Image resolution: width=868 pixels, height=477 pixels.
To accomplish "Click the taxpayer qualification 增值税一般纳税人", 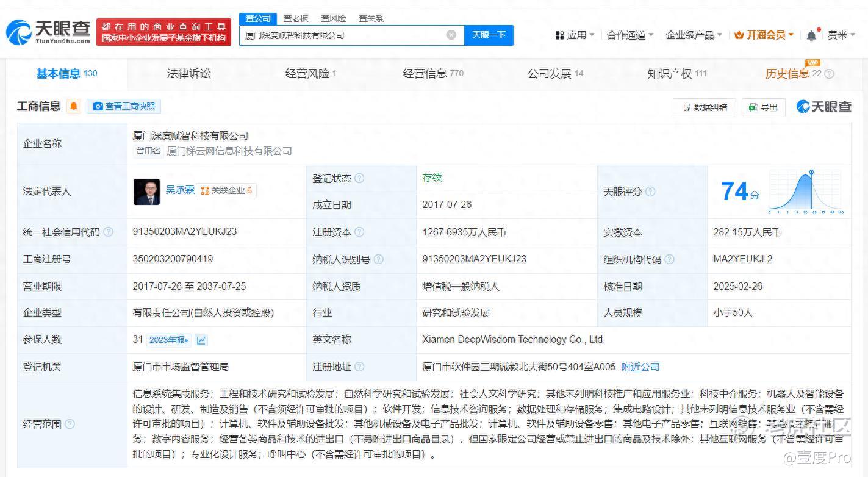I will pos(461,286).
